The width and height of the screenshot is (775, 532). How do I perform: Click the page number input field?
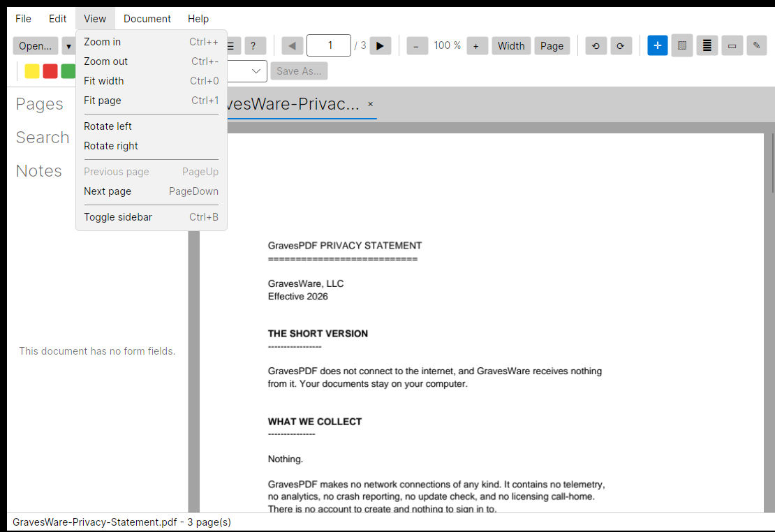[x=329, y=45]
